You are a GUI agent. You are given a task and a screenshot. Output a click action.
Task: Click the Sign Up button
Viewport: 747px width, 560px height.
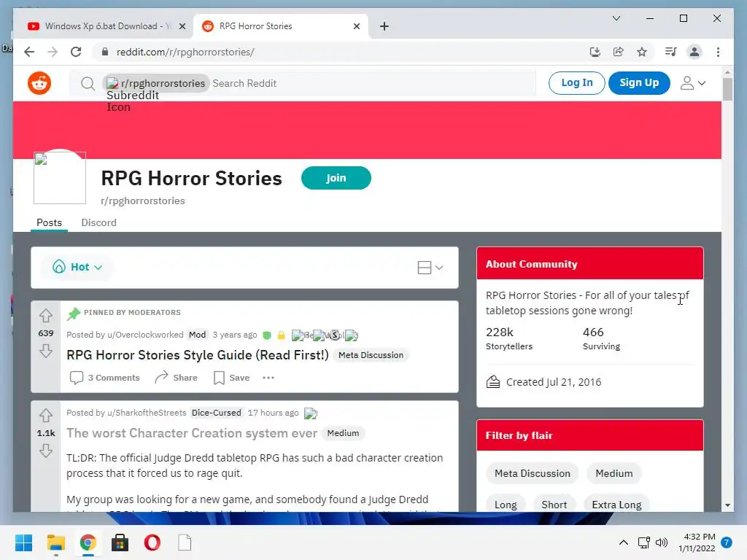point(639,83)
